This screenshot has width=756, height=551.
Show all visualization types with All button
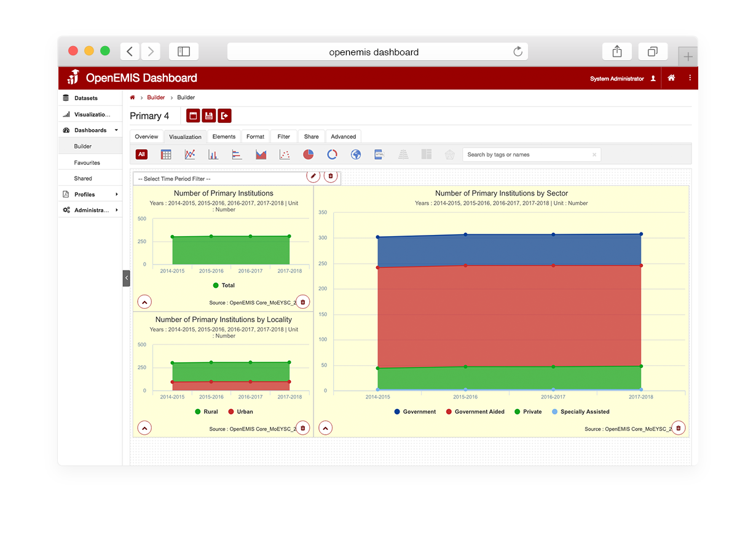click(141, 154)
